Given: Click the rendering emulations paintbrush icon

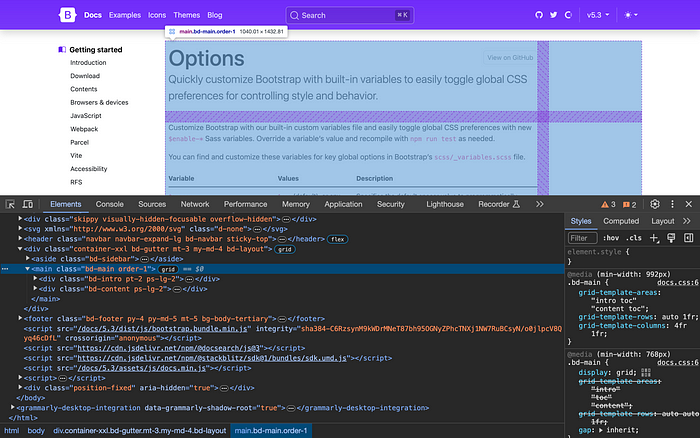Looking at the screenshot, I should tap(671, 238).
